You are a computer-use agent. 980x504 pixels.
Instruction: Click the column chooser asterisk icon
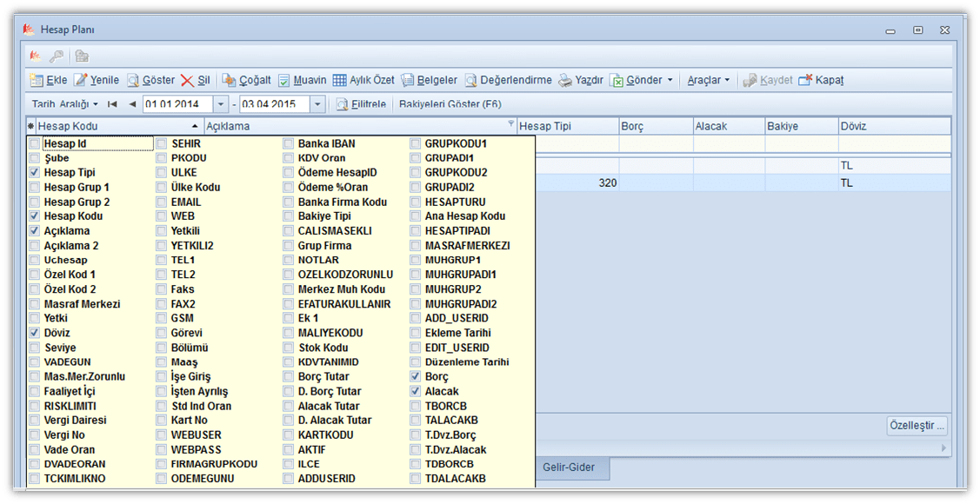pyautogui.click(x=30, y=126)
